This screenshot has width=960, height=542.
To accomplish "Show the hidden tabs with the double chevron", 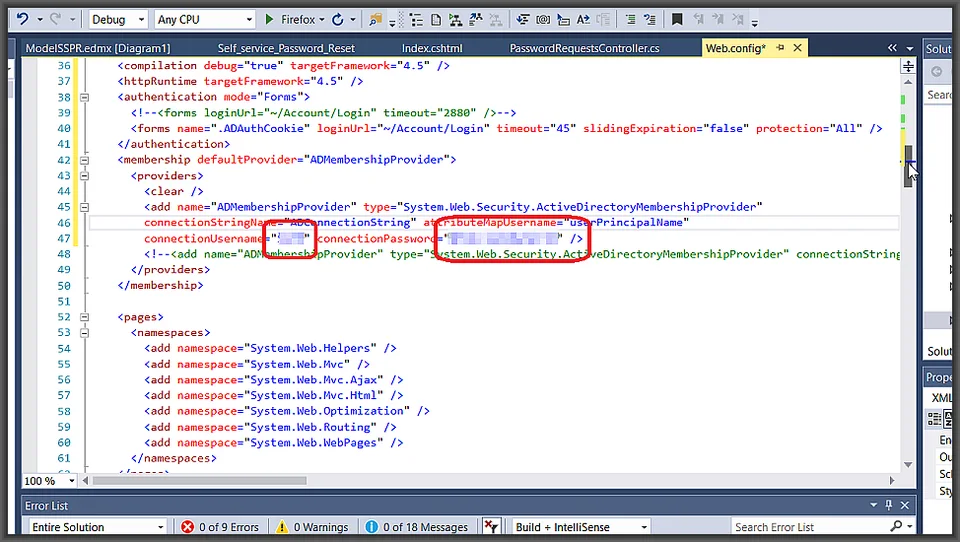I will (x=892, y=48).
